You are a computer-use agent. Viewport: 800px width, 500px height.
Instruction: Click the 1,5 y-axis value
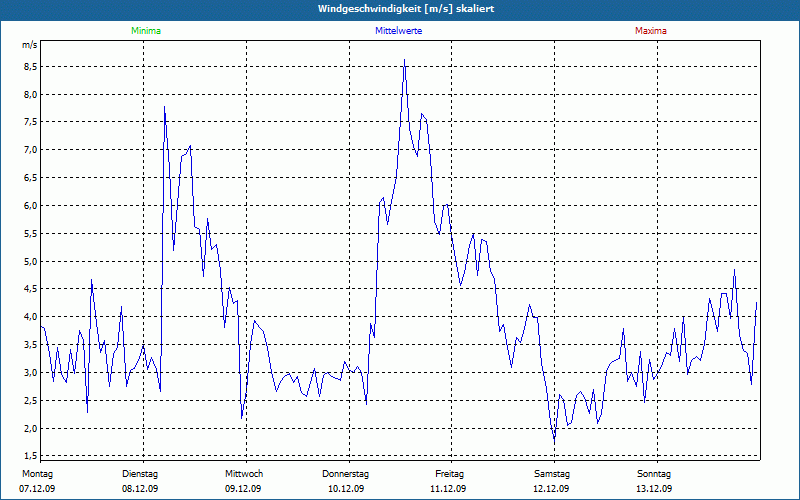coord(31,456)
